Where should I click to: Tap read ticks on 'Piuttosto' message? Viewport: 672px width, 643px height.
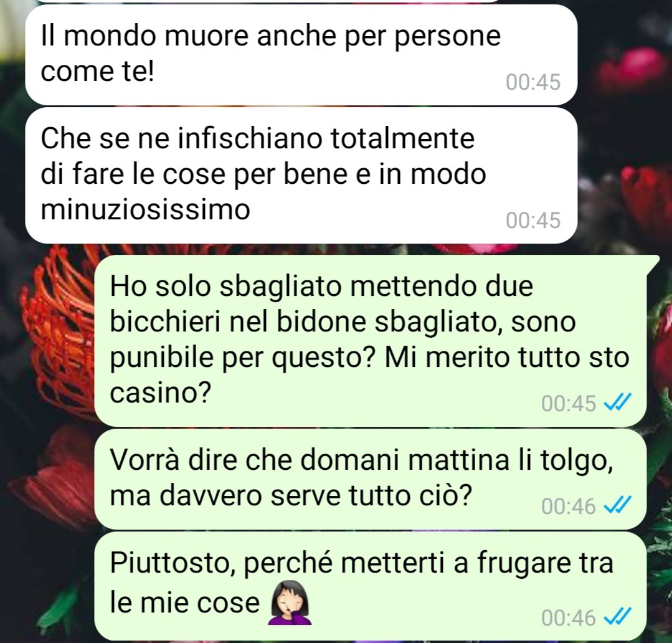point(617,617)
